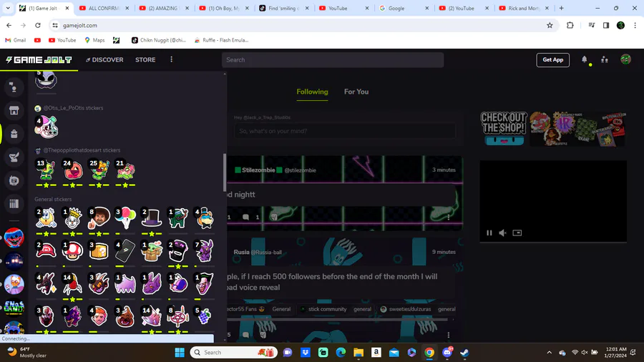Focus the Game Jolt search field
This screenshot has height=362, width=644.
pyautogui.click(x=333, y=60)
